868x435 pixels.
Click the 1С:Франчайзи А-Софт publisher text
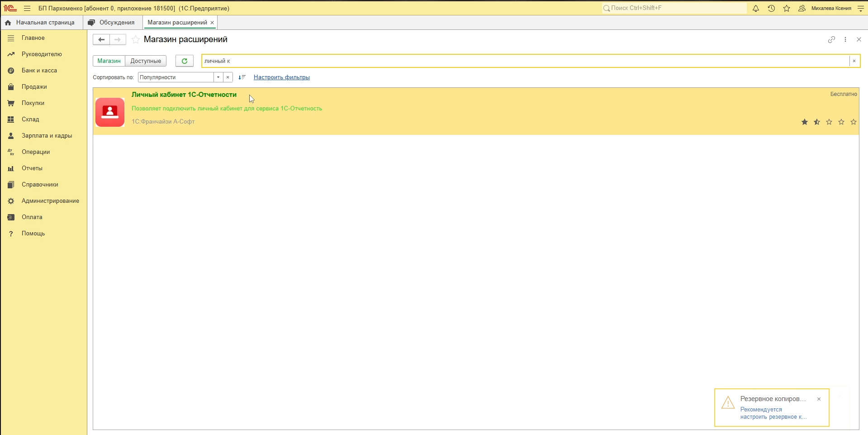click(163, 122)
